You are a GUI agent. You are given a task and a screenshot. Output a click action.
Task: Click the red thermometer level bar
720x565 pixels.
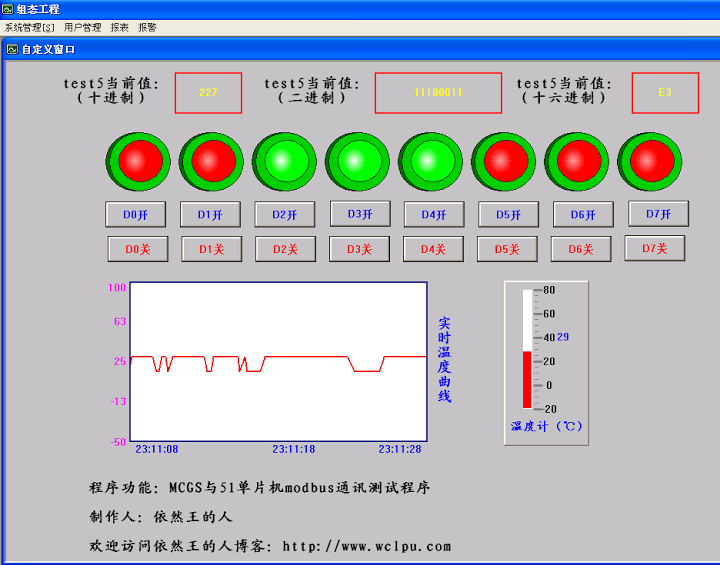527,380
